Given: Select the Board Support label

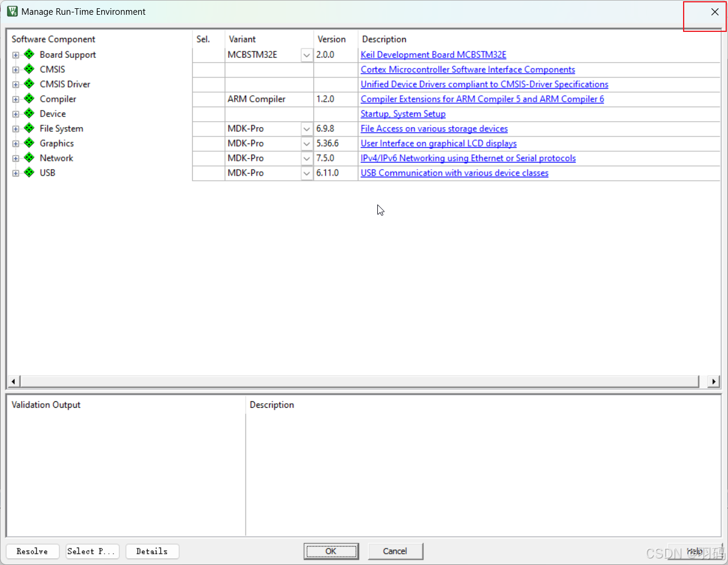Looking at the screenshot, I should click(x=67, y=54).
